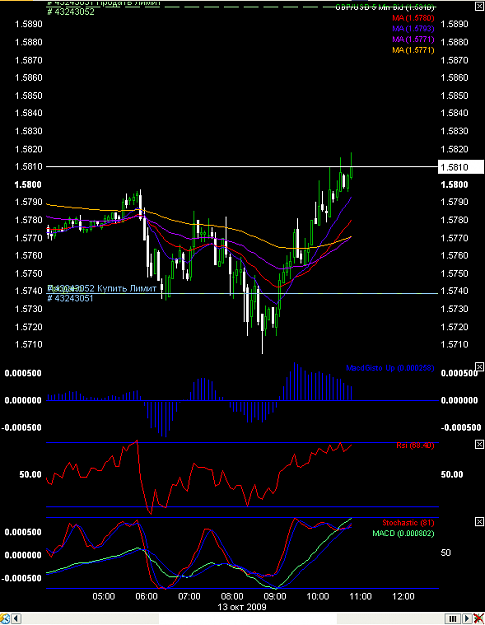Select the Rsi indicator value label
The height and width of the screenshot is (625, 485).
tap(415, 445)
